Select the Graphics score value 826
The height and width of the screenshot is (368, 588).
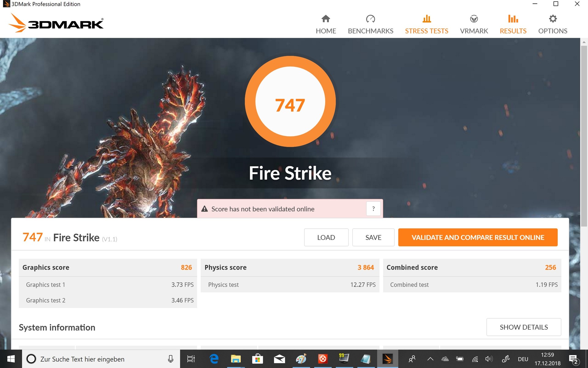pyautogui.click(x=186, y=267)
